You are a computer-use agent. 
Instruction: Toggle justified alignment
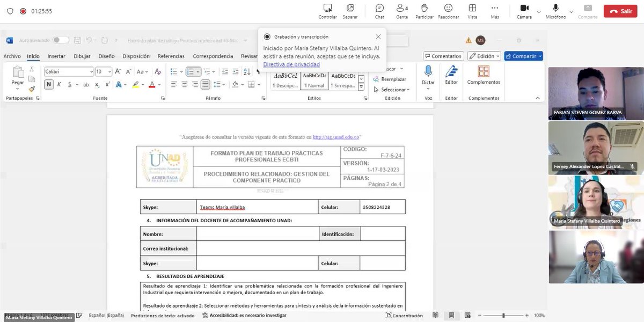tap(206, 84)
